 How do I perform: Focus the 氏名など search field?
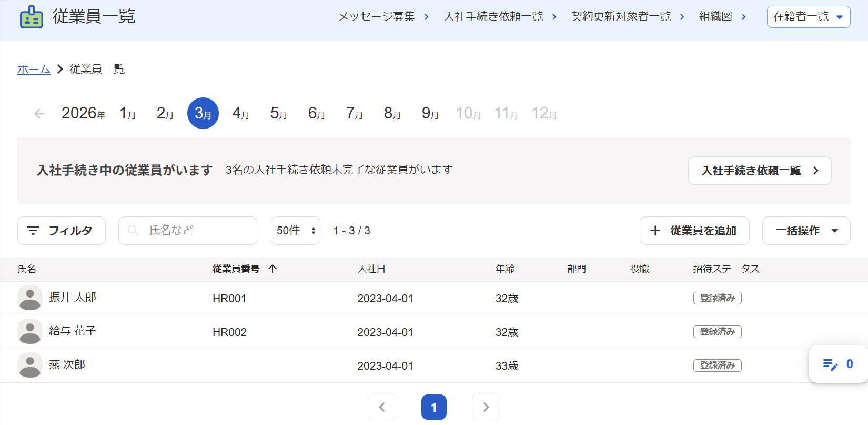(x=188, y=231)
